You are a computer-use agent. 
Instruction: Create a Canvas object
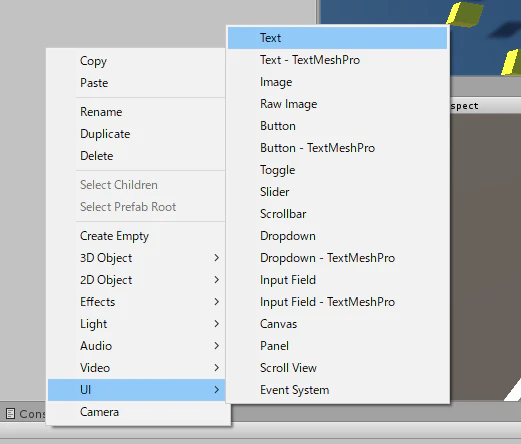[x=337, y=324]
